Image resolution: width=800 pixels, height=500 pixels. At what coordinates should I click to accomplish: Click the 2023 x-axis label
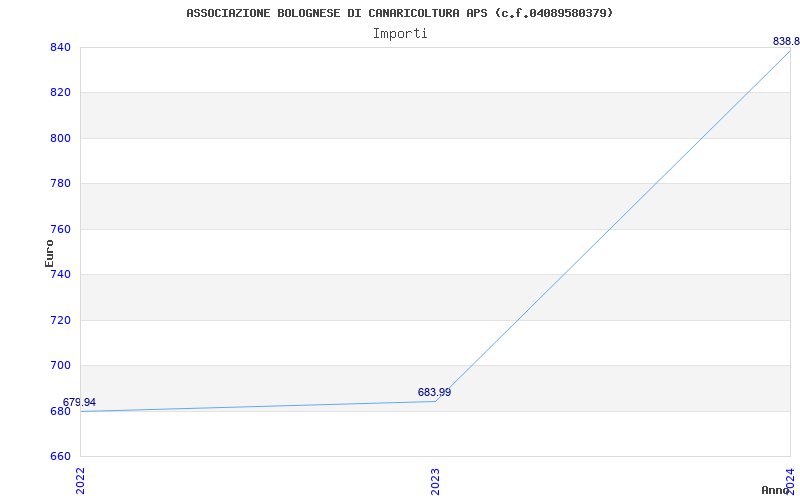tap(435, 481)
